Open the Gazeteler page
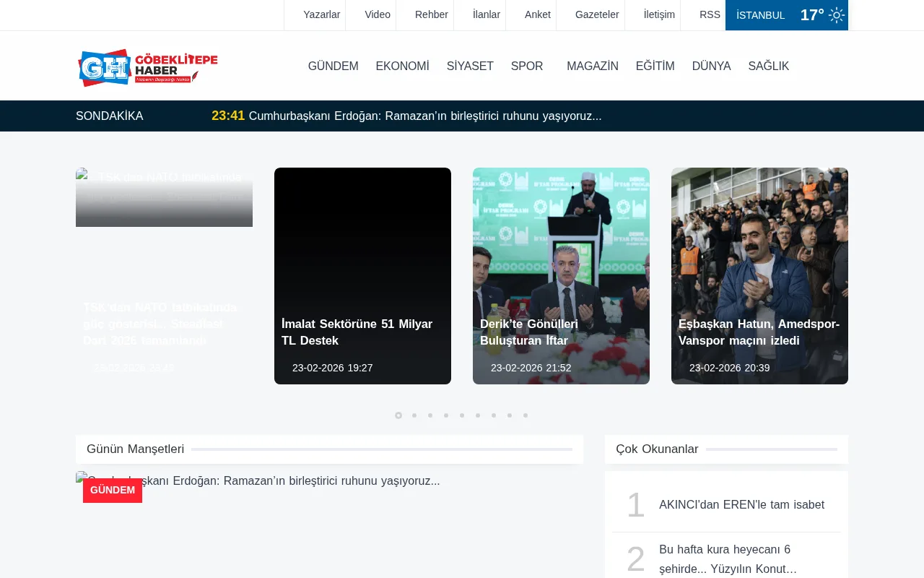Viewport: 924px width, 578px height. coord(596,14)
